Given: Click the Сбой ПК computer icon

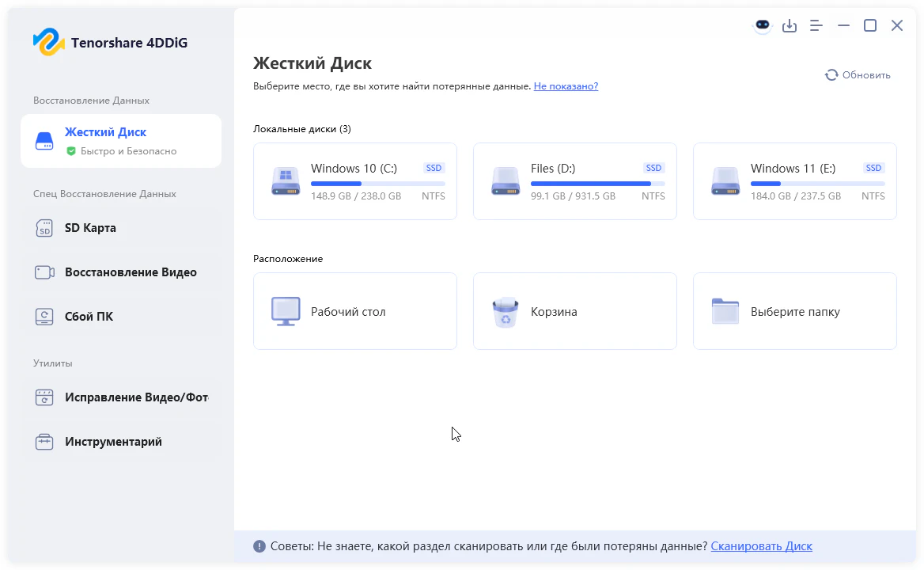Looking at the screenshot, I should click(44, 317).
